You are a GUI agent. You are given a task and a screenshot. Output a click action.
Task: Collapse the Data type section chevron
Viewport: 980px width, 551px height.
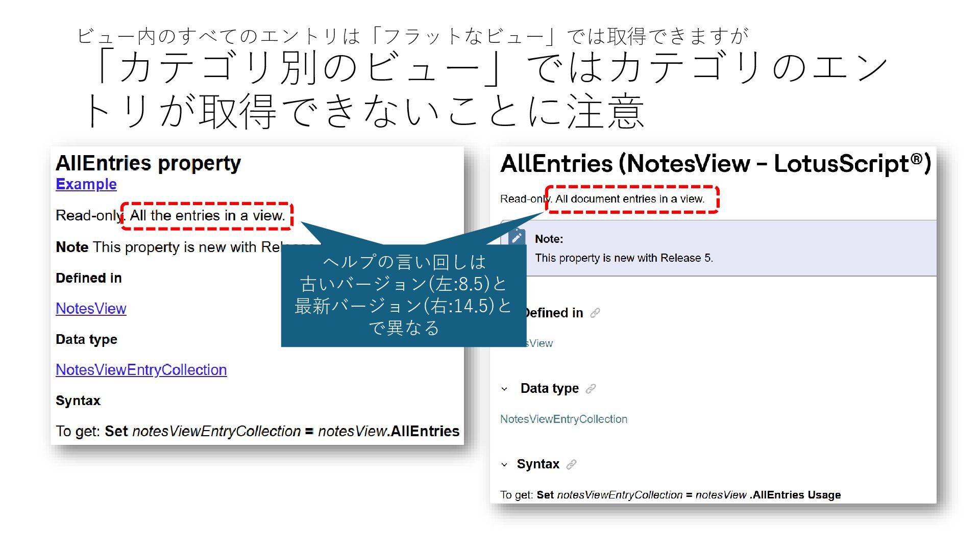(504, 389)
